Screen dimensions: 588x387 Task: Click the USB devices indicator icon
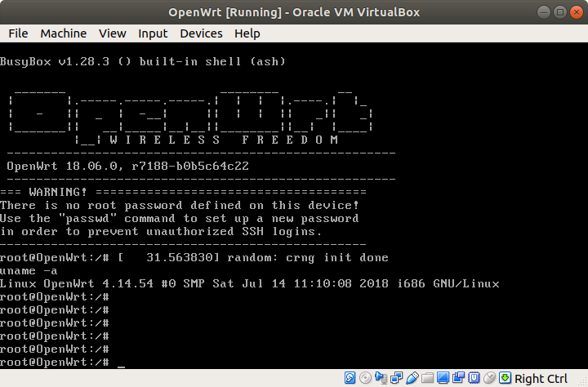(412, 378)
